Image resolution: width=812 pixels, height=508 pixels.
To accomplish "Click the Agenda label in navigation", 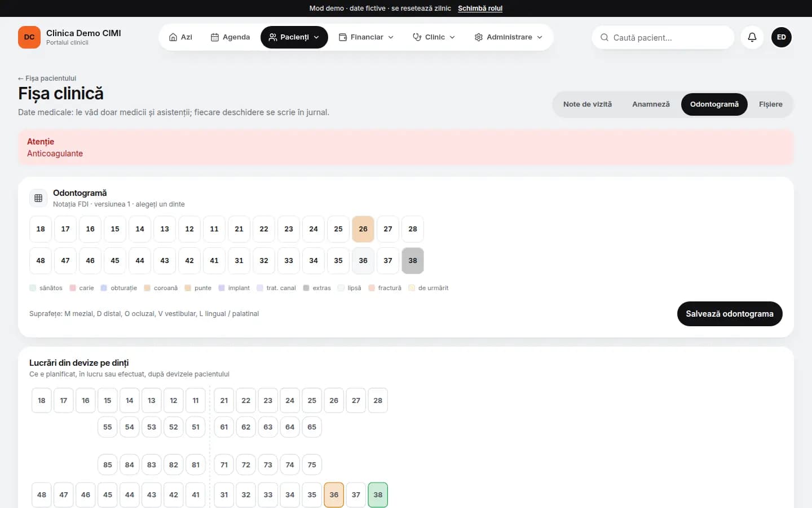I will click(236, 37).
